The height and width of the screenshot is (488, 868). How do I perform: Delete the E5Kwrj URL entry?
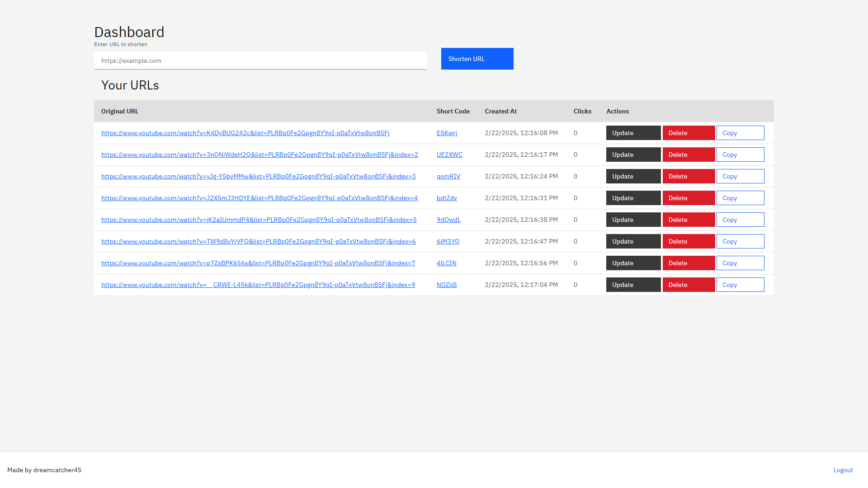point(689,133)
